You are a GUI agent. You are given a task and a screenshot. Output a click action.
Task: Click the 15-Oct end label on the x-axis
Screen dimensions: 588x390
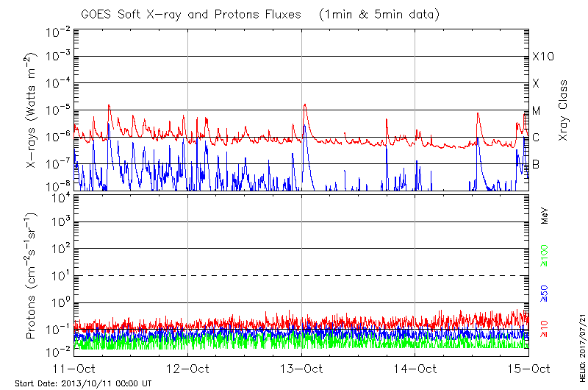528,368
